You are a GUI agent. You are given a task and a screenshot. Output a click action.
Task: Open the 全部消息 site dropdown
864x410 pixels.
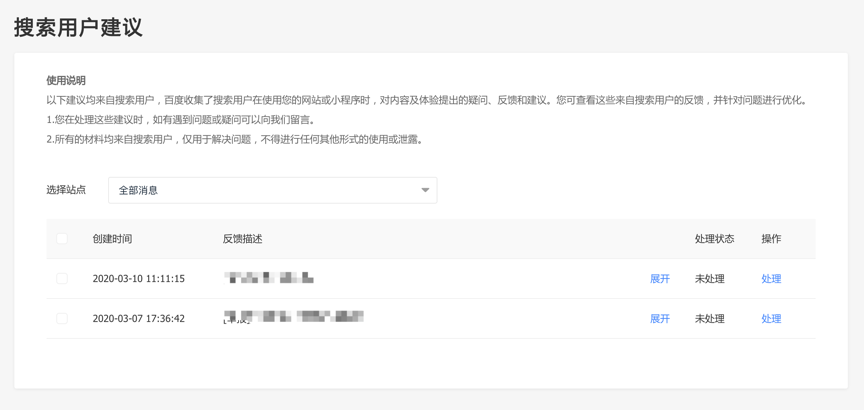tap(271, 190)
